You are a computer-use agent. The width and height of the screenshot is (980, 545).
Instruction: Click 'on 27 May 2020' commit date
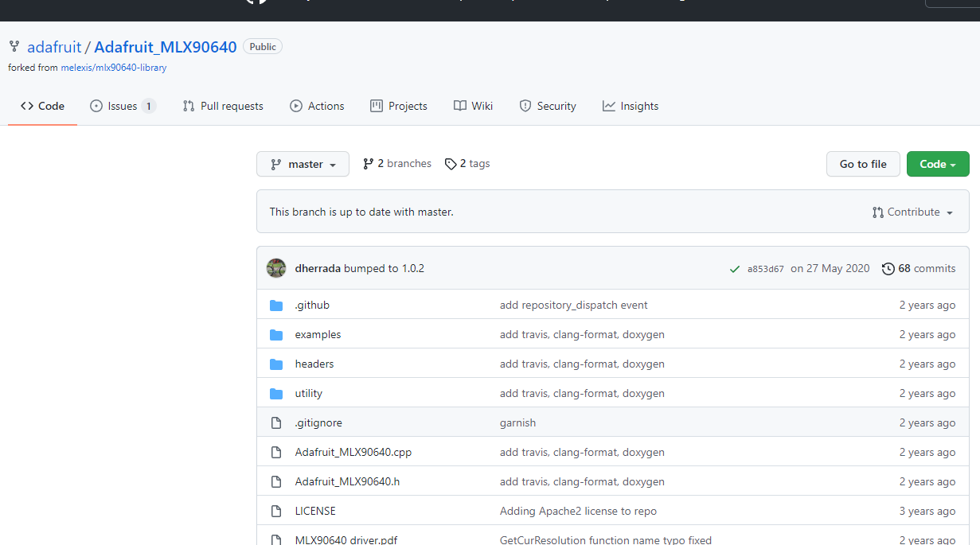[x=830, y=269]
